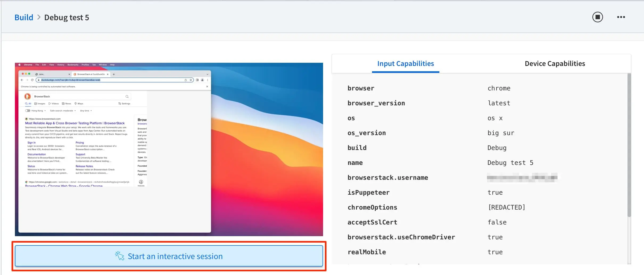This screenshot has width=644, height=275.
Task: Click the Chrome reload page icon
Action: coord(32,80)
